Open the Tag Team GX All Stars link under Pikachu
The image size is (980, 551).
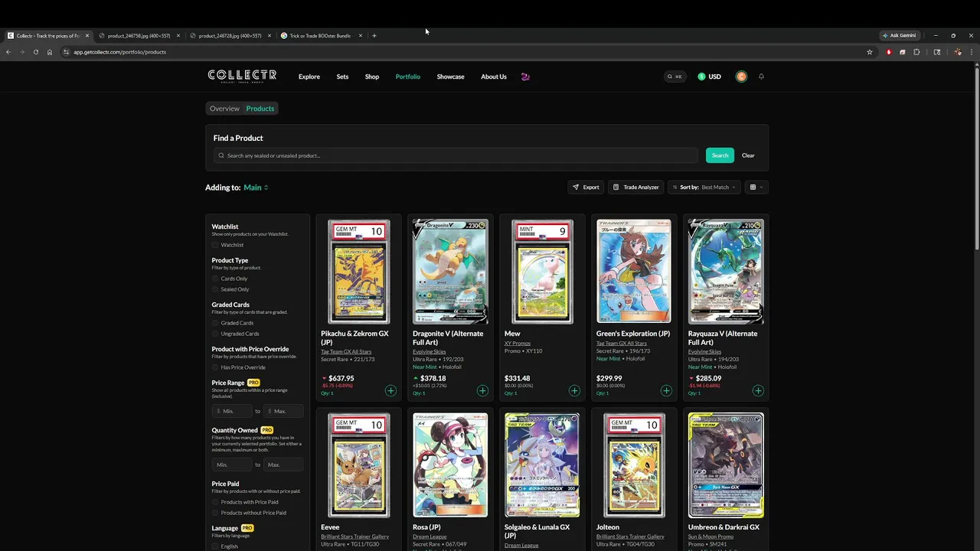346,352
